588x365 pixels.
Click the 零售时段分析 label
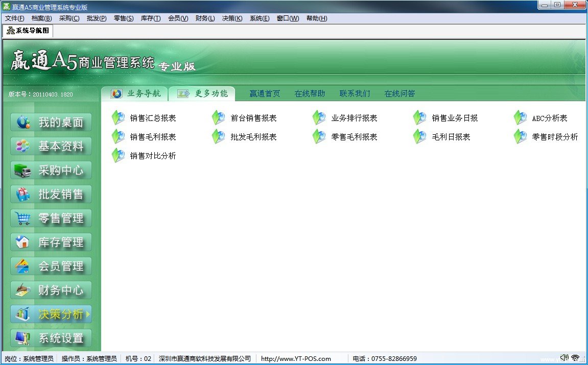(555, 137)
